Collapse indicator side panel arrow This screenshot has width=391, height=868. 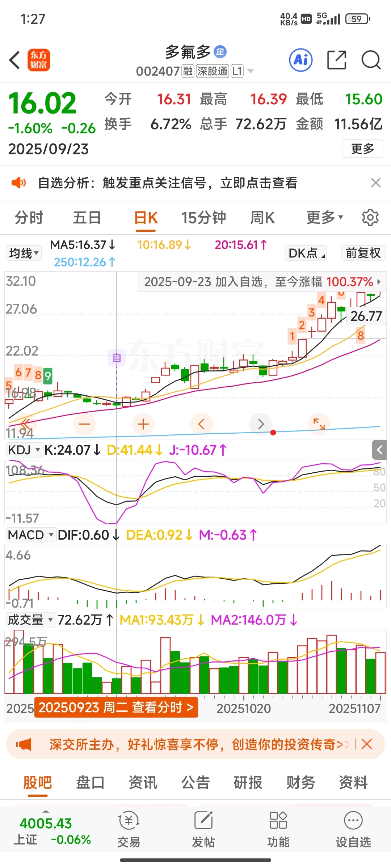point(379,450)
